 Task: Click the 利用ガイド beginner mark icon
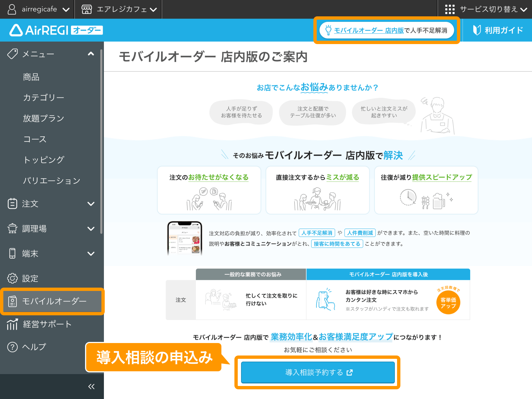(477, 30)
